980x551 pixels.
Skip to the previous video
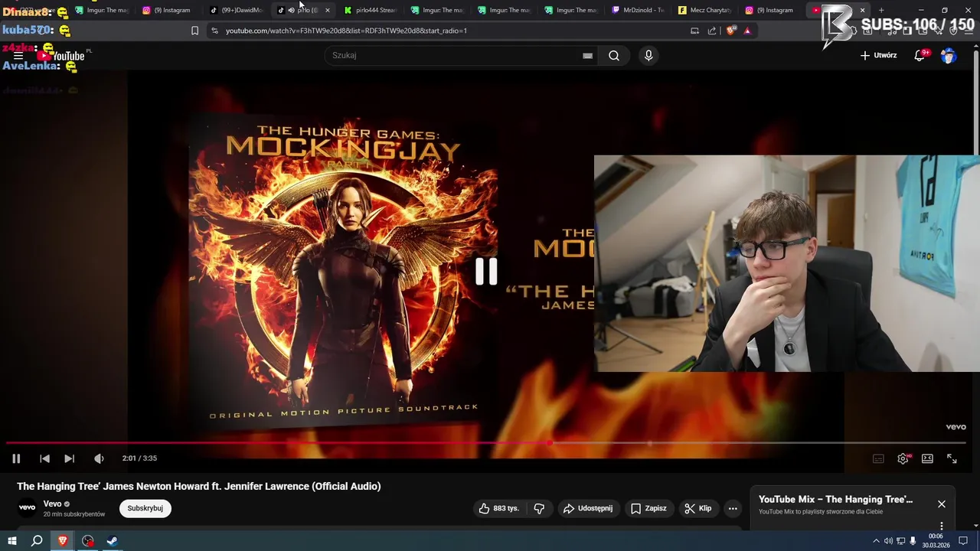coord(44,458)
